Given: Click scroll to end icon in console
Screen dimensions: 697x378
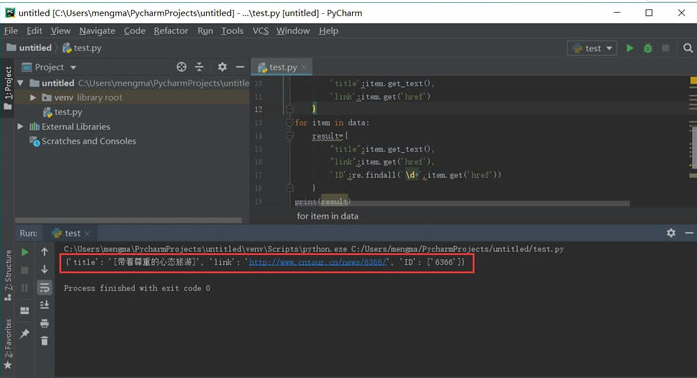Looking at the screenshot, I should [44, 305].
